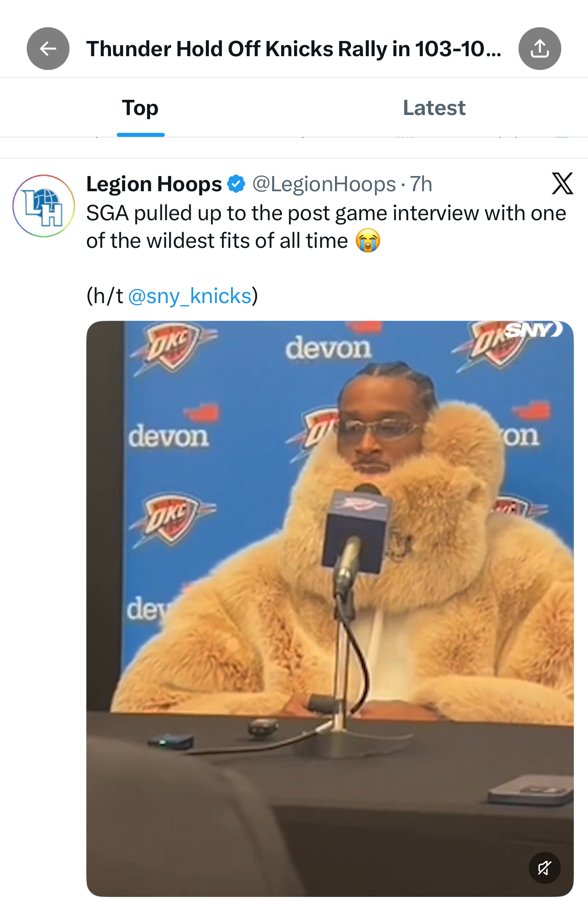Click the blue indicator under Top tab
This screenshot has height=908, width=588.
141,135
